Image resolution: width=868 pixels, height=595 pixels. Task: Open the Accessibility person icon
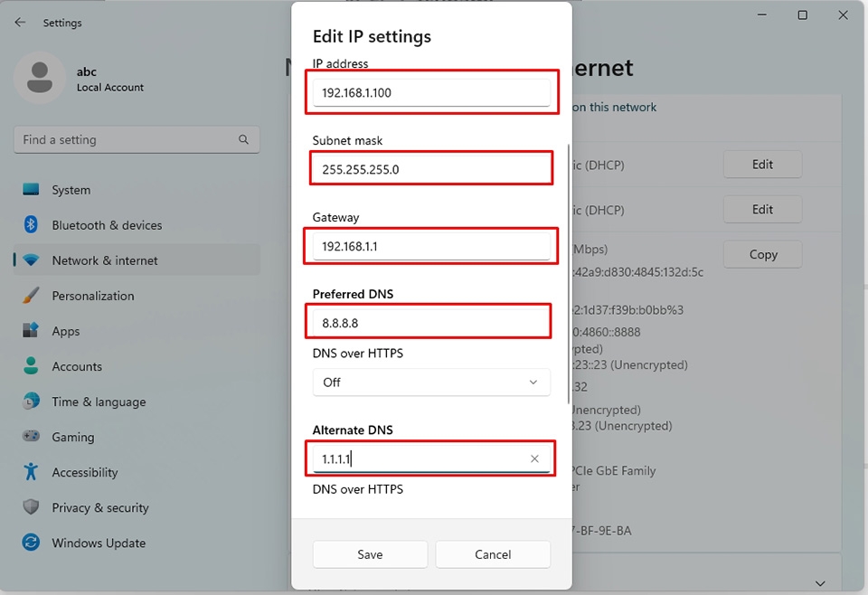[30, 472]
